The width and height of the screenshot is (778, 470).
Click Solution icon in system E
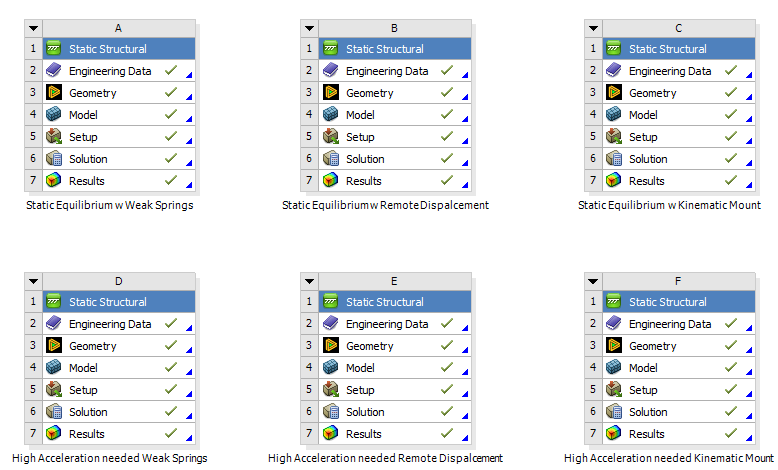click(x=330, y=412)
